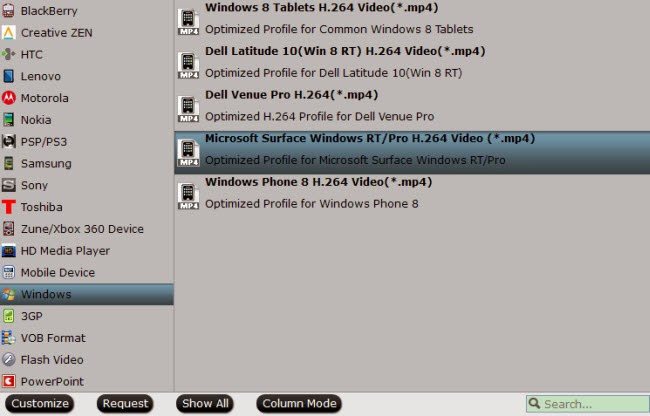650x416 pixels.
Task: Click the Flash Video icon
Action: [8, 360]
